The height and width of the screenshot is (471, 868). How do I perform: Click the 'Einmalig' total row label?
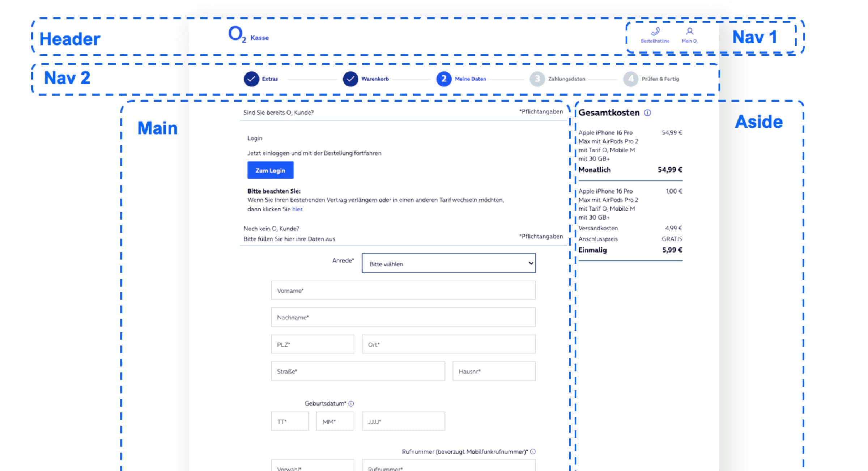(x=592, y=250)
